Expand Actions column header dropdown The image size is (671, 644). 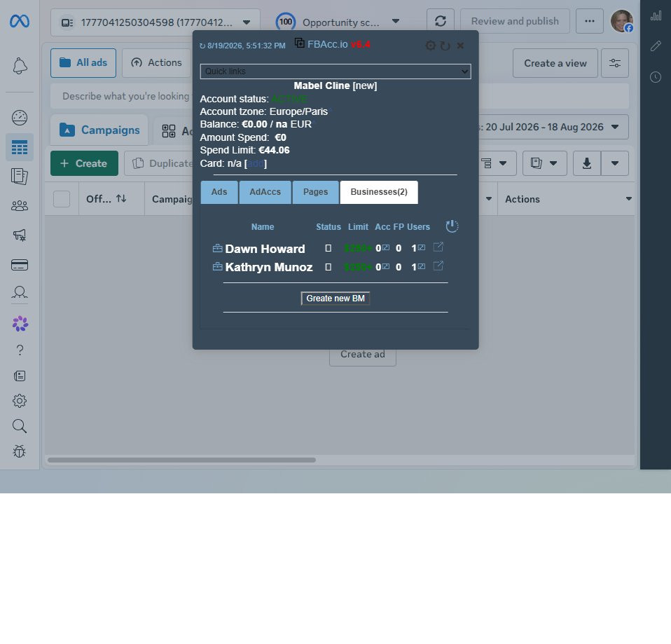[x=629, y=199]
